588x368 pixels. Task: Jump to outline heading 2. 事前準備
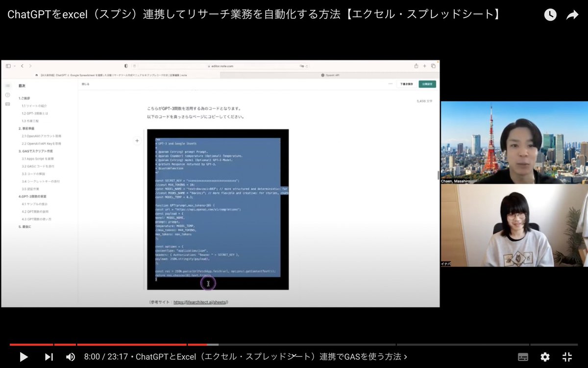click(26, 129)
